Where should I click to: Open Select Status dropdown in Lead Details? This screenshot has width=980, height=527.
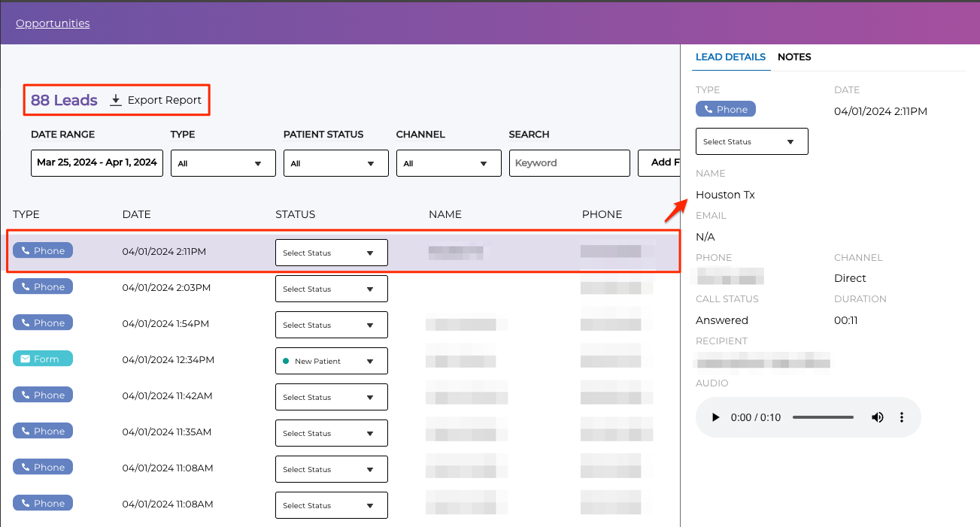coord(751,141)
